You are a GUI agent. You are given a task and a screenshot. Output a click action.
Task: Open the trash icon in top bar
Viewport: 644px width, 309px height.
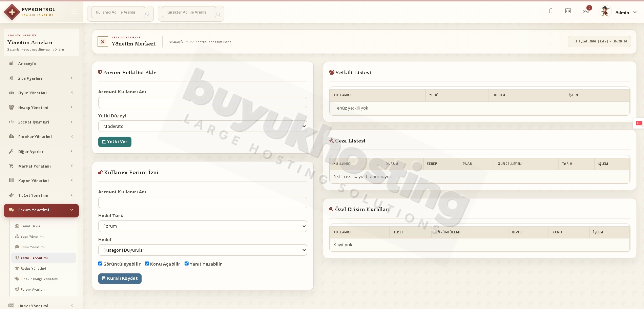point(550,11)
